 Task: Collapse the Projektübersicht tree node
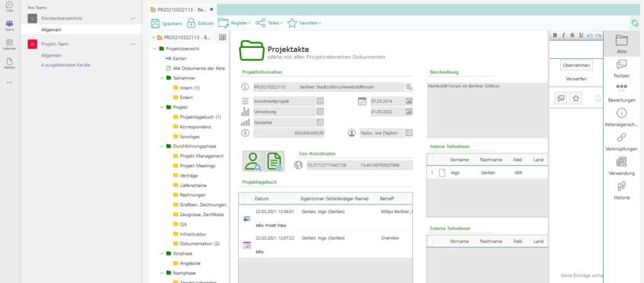click(156, 49)
